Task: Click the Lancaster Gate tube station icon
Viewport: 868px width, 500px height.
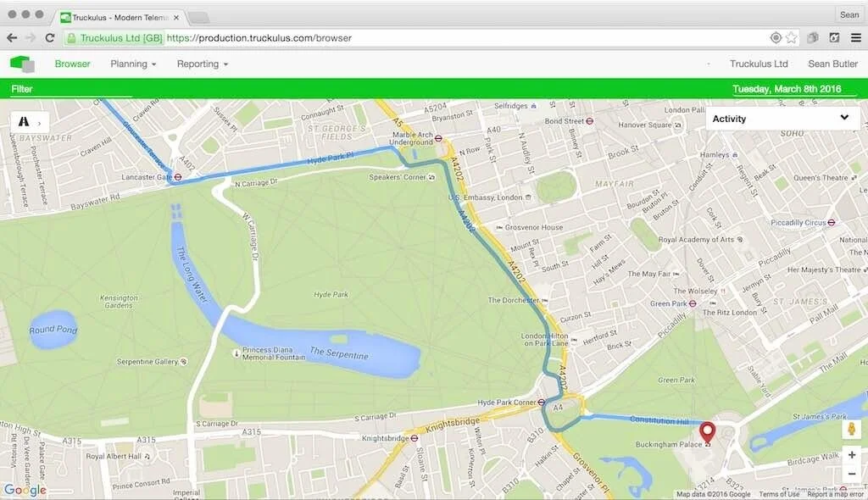Action: 178,177
